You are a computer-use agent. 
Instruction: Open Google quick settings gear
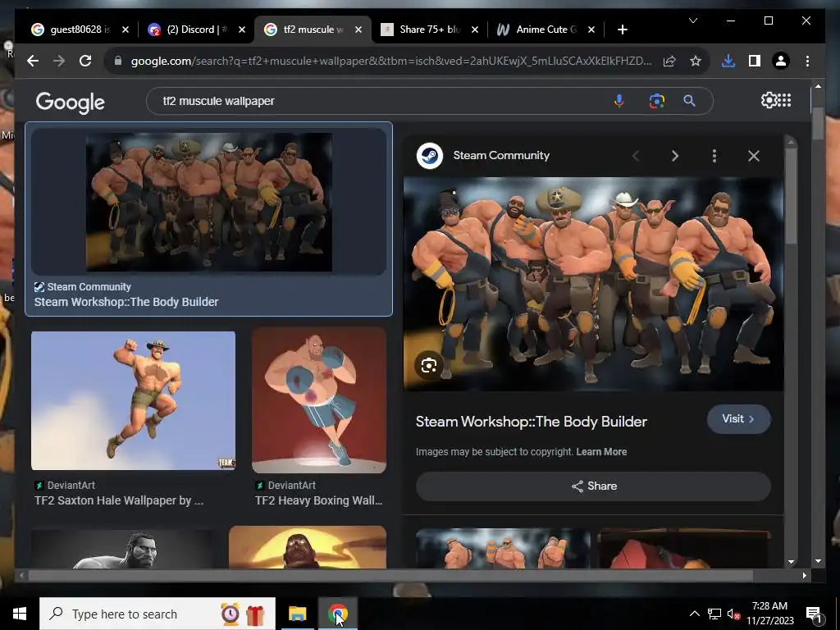pos(768,100)
